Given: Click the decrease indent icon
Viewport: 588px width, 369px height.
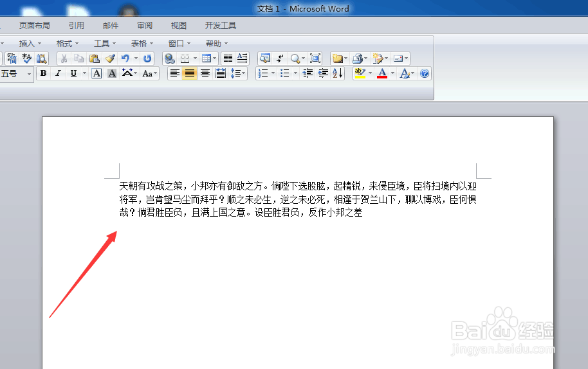Looking at the screenshot, I should tap(308, 73).
